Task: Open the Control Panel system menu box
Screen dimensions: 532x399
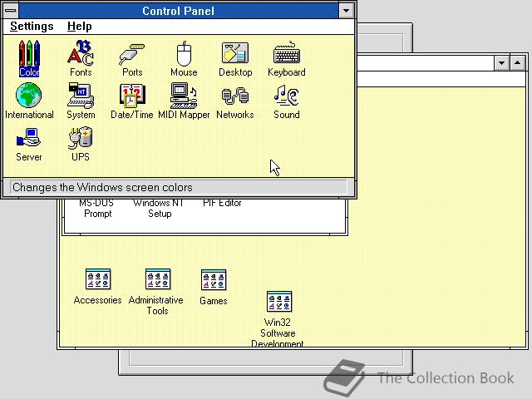Action: [x=11, y=11]
